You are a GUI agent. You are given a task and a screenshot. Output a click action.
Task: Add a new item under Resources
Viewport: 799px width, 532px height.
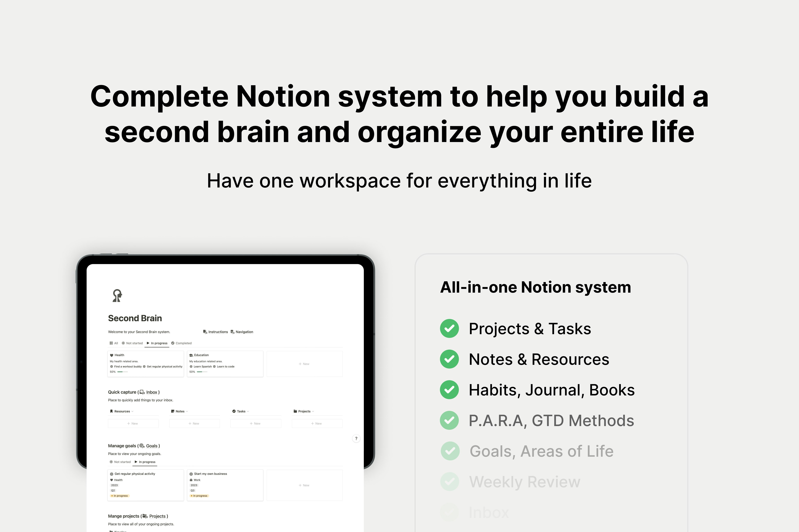point(133,423)
